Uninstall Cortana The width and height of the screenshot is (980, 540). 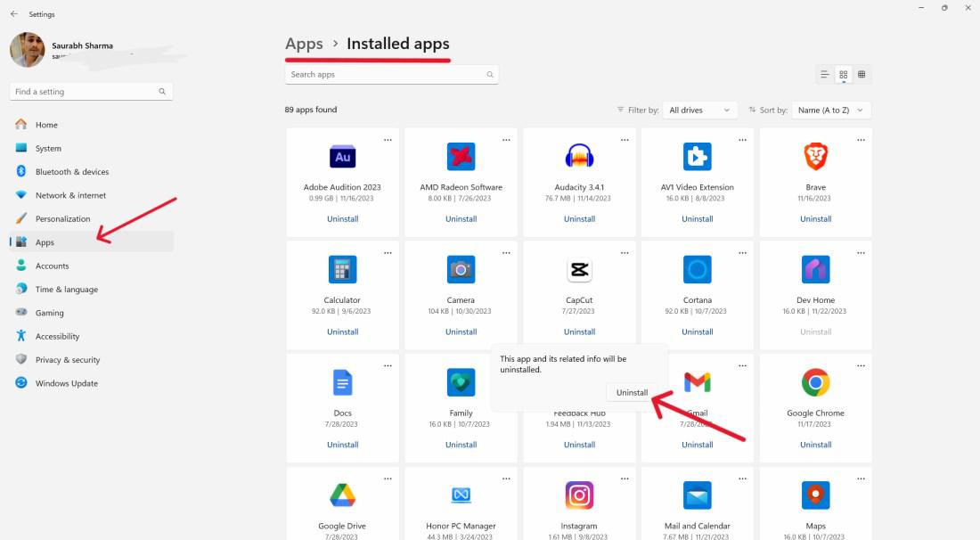point(698,331)
